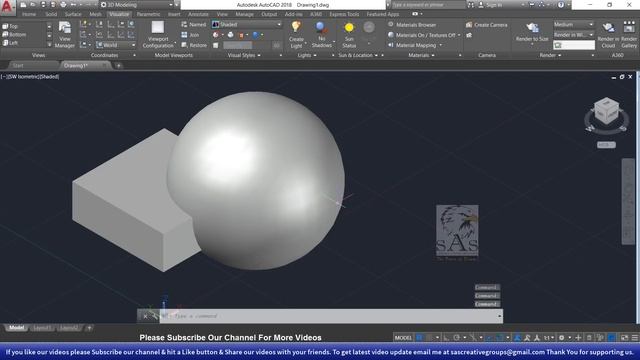Click the status bar customization hamburger icon
Image resolution: width=640 pixels, height=360 pixels.
[x=635, y=338]
